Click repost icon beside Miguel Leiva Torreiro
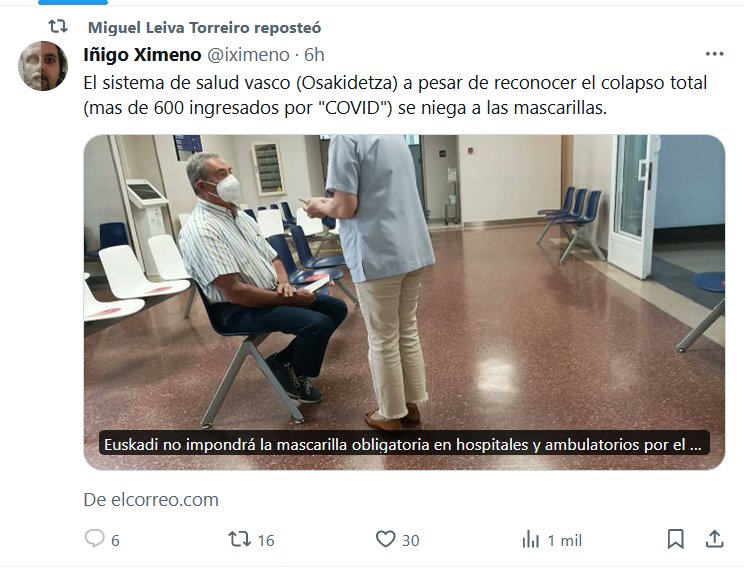This screenshot has height=572, width=744. 58,26
